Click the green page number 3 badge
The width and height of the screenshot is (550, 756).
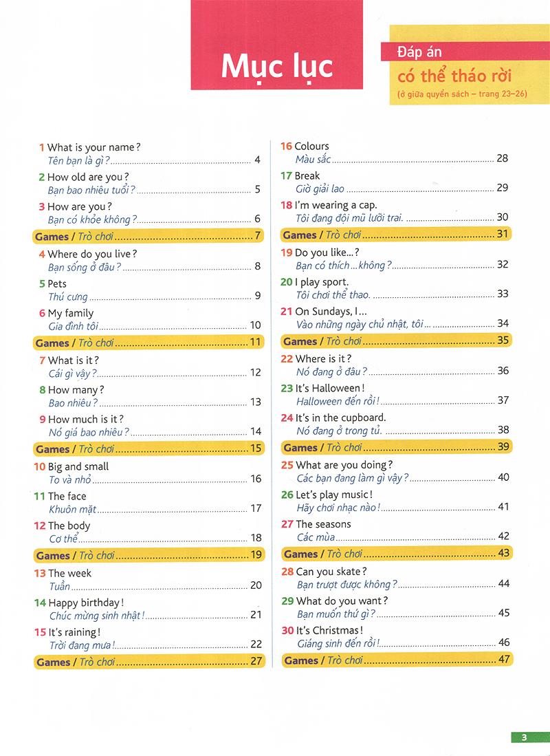click(529, 737)
